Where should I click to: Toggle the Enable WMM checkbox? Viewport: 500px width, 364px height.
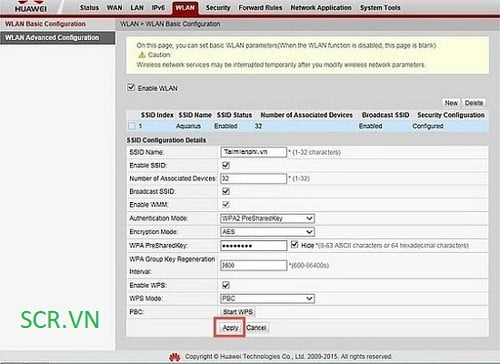[x=226, y=204]
